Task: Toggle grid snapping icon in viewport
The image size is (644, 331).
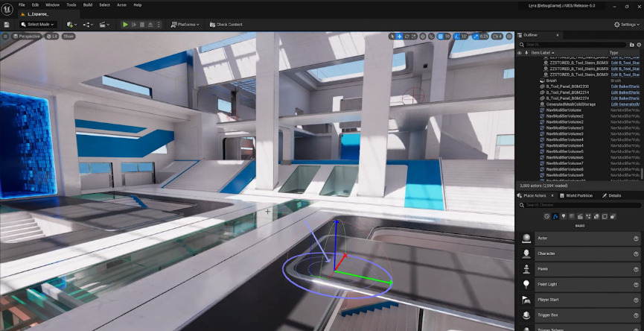Action: click(x=440, y=37)
